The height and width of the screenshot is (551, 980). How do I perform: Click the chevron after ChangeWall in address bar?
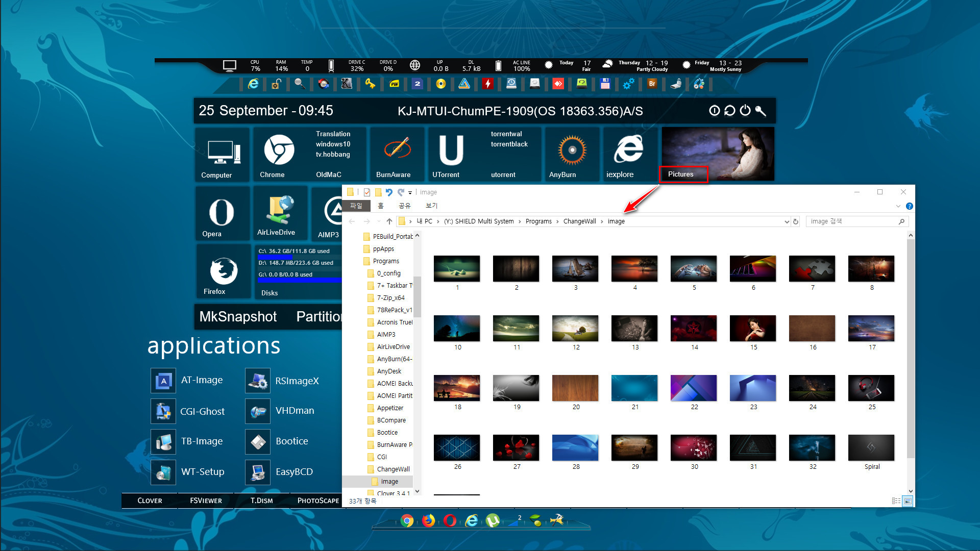coord(602,221)
